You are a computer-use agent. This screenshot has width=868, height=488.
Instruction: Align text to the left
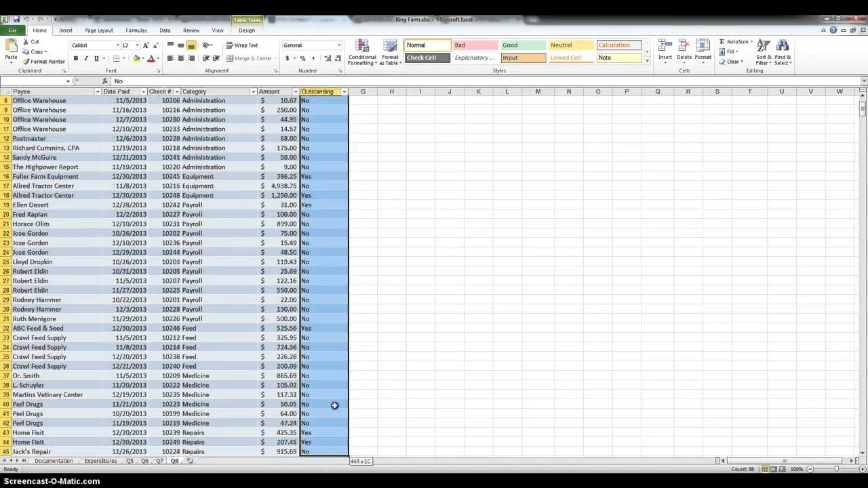(x=170, y=58)
